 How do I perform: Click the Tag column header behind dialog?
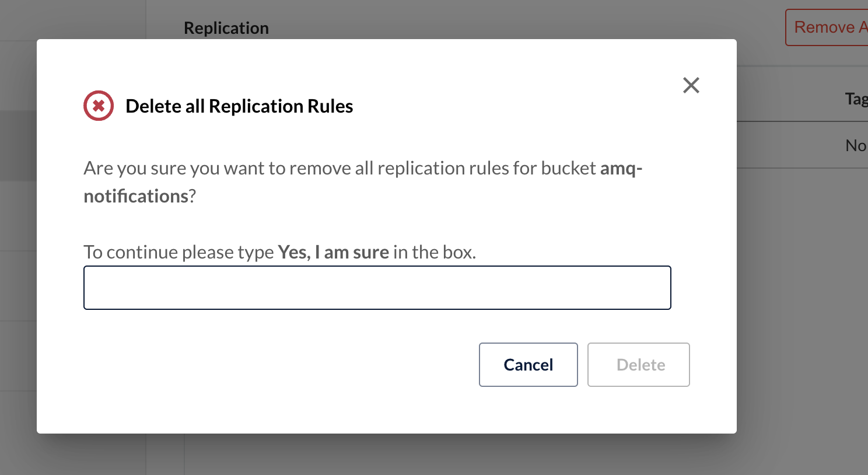[x=856, y=99]
